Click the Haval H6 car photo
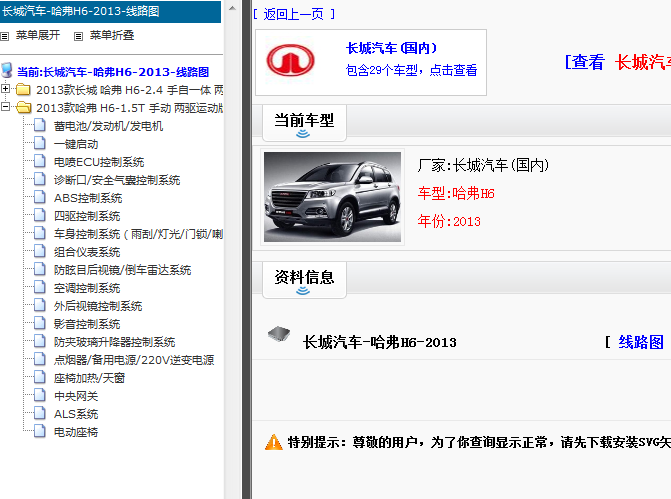The height and width of the screenshot is (499, 671). (x=333, y=197)
